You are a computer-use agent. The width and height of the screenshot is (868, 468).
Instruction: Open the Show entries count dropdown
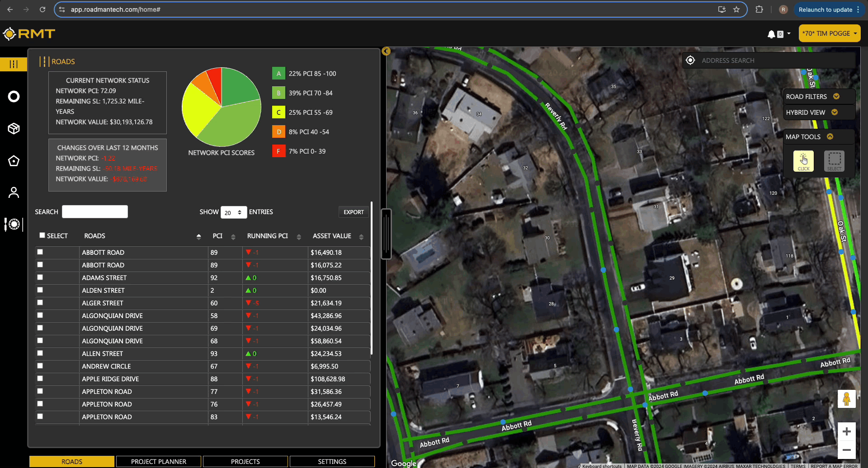233,212
